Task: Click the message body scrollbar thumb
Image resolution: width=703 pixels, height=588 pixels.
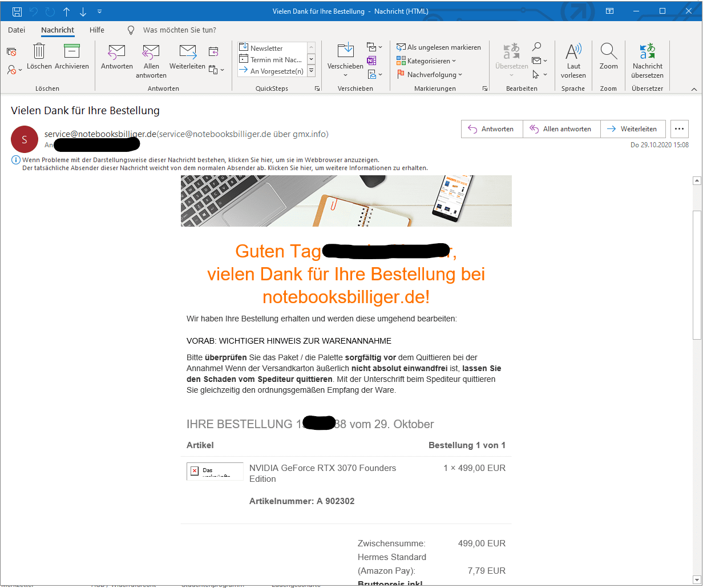Action: pos(696,275)
